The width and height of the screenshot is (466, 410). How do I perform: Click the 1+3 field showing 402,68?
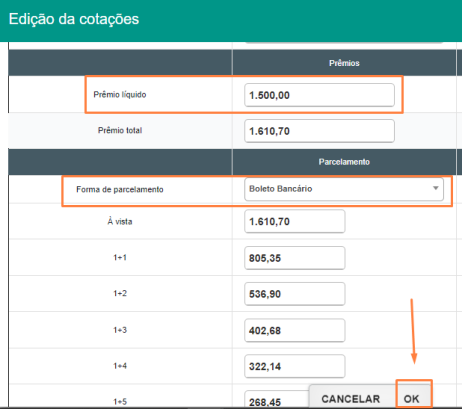[x=294, y=331]
